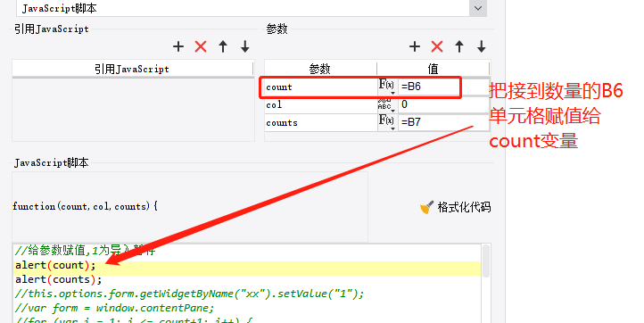Open value type dropdown for counts parameter

pos(387,122)
